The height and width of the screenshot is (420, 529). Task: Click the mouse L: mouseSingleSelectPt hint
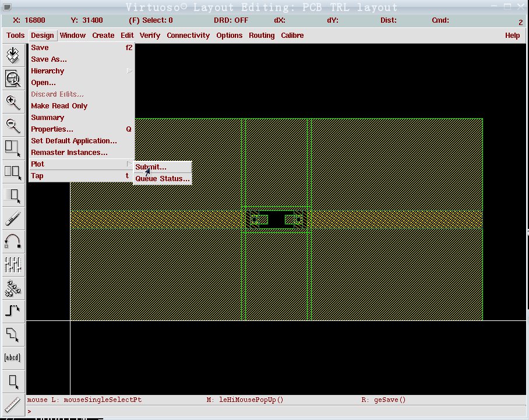(x=84, y=400)
